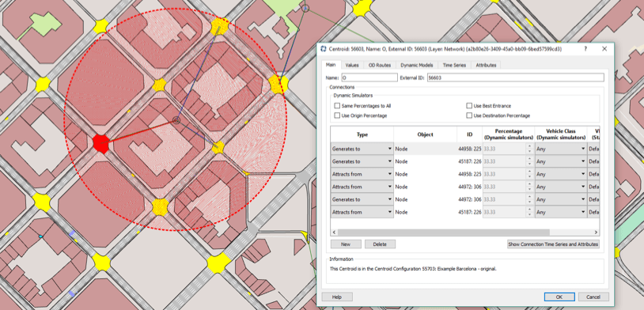Go to the Attributes tab
Screen dimensions: 644x310
(486, 65)
